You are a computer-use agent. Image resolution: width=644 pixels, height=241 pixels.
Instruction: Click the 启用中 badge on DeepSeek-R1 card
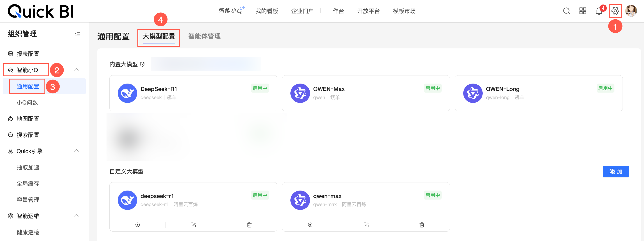(260, 88)
